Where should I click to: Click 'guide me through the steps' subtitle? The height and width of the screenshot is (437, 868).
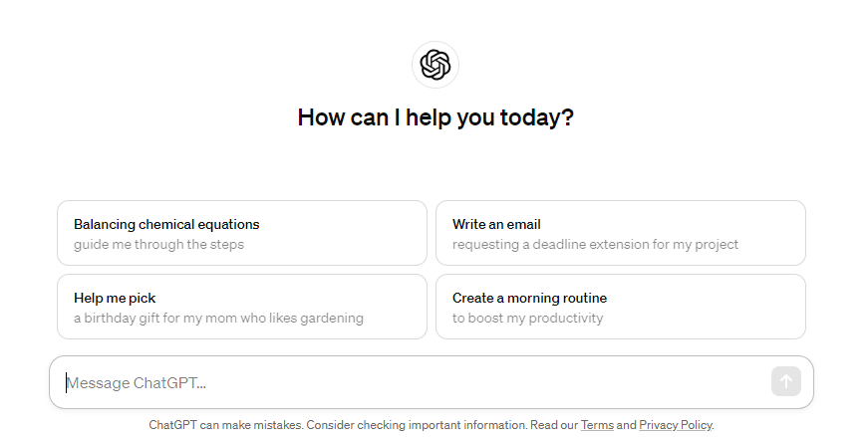[x=158, y=244]
